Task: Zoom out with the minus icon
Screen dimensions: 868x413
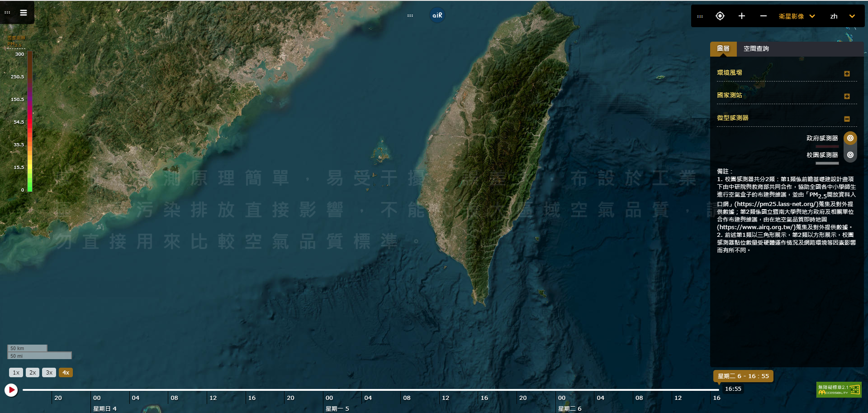Action: pos(763,16)
